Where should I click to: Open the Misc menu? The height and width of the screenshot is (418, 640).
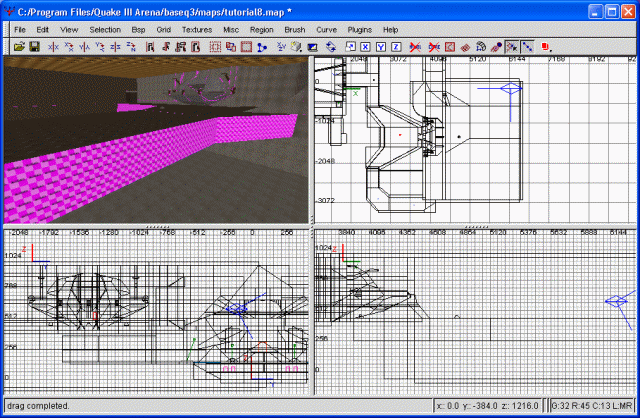(231, 30)
